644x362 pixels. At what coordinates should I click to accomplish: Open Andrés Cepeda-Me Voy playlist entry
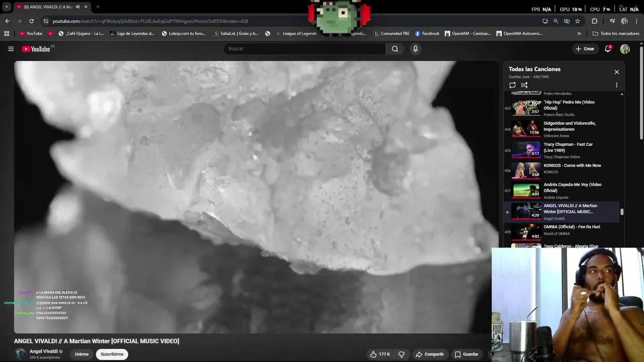point(562,191)
